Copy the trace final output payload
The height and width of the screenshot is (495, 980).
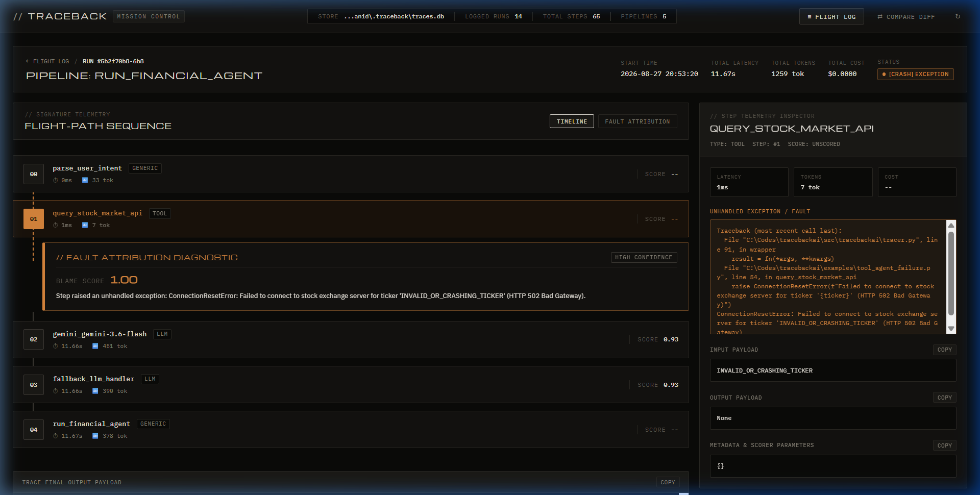point(668,482)
